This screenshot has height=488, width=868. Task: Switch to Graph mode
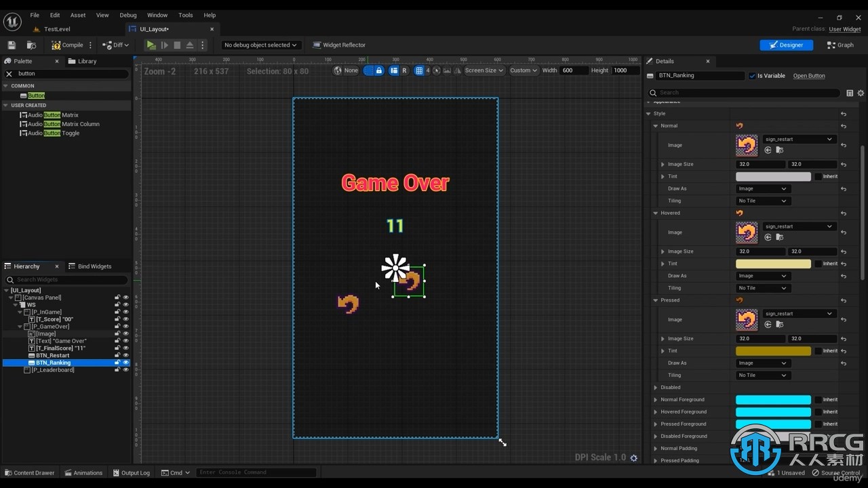[840, 45]
